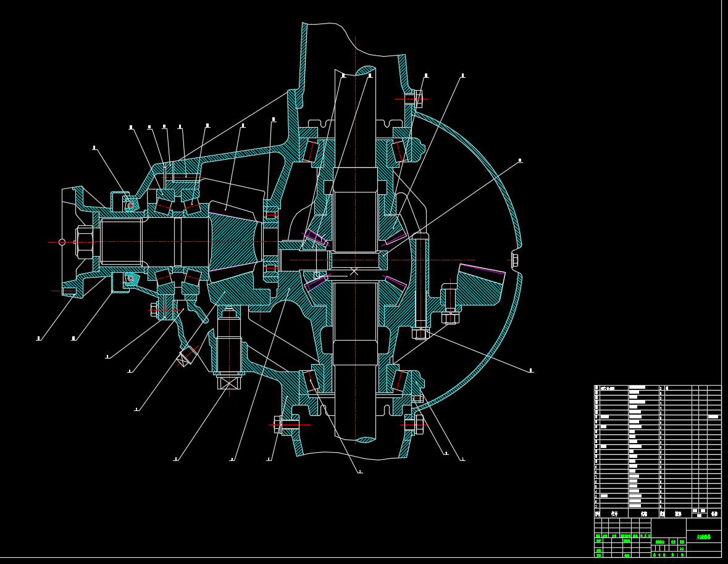
Task: Select the green drawing title text in the title block
Action: coord(703,537)
